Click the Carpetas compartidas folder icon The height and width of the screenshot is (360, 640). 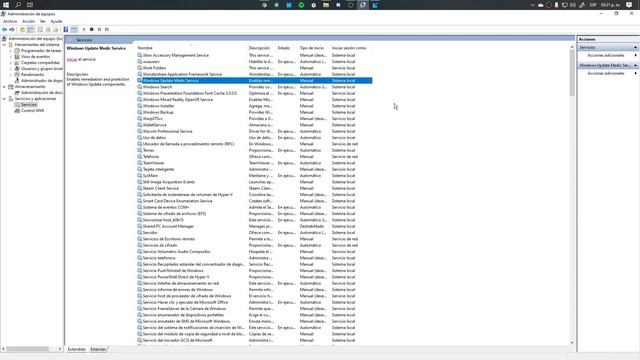point(17,62)
